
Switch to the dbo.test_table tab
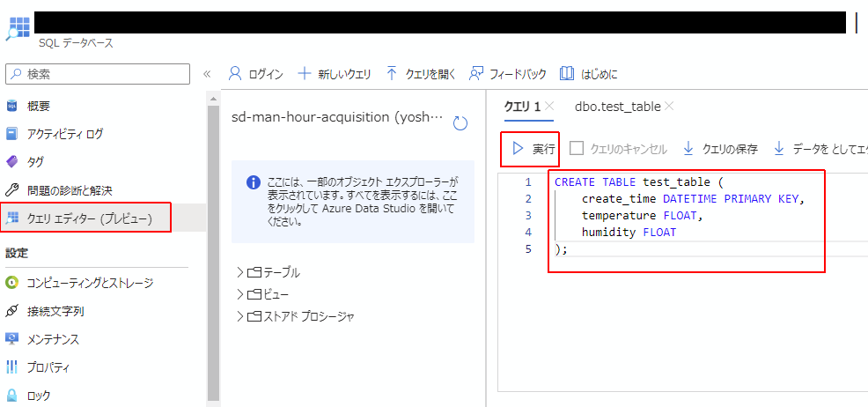pyautogui.click(x=617, y=107)
